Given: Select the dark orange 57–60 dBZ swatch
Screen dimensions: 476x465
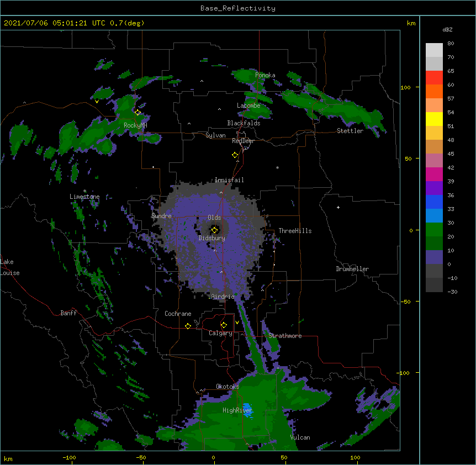Looking at the screenshot, I should (x=434, y=91).
